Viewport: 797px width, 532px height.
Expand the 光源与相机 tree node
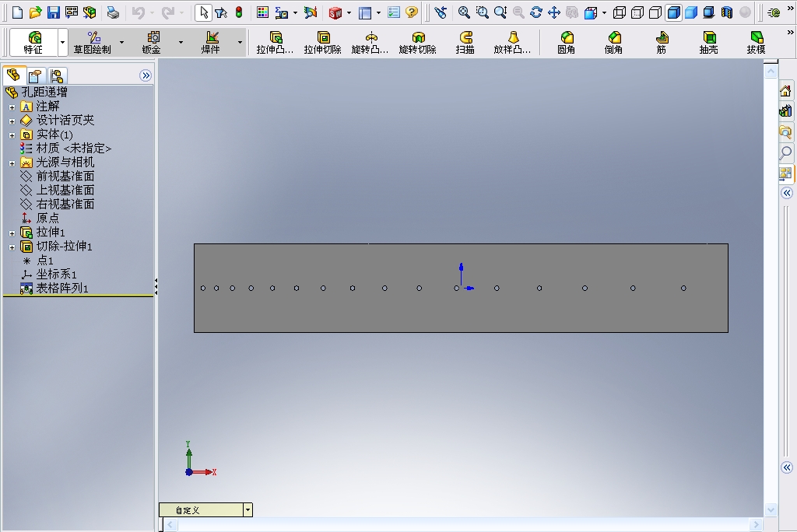pyautogui.click(x=12, y=163)
